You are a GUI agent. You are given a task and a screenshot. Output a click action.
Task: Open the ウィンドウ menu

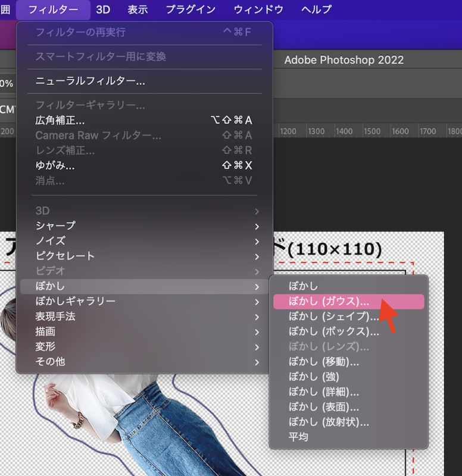[258, 10]
